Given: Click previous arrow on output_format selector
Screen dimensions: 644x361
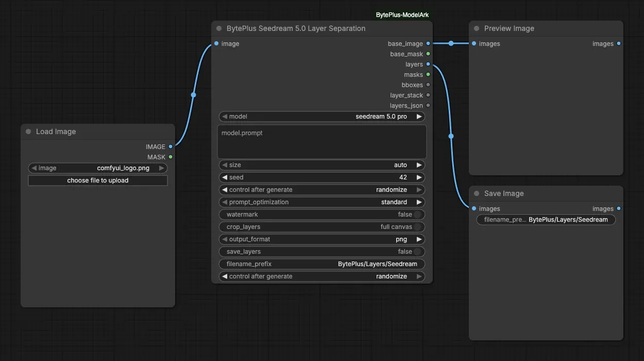Looking at the screenshot, I should tap(225, 239).
